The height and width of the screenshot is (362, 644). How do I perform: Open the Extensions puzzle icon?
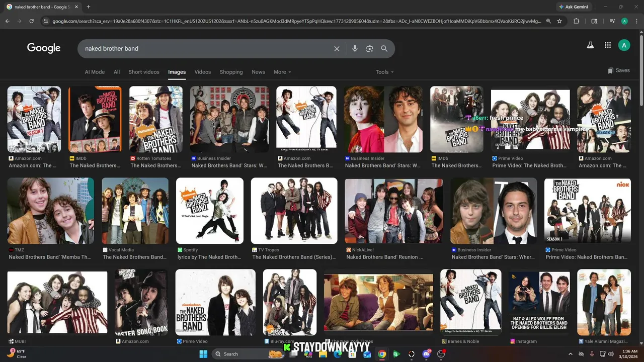point(577,21)
